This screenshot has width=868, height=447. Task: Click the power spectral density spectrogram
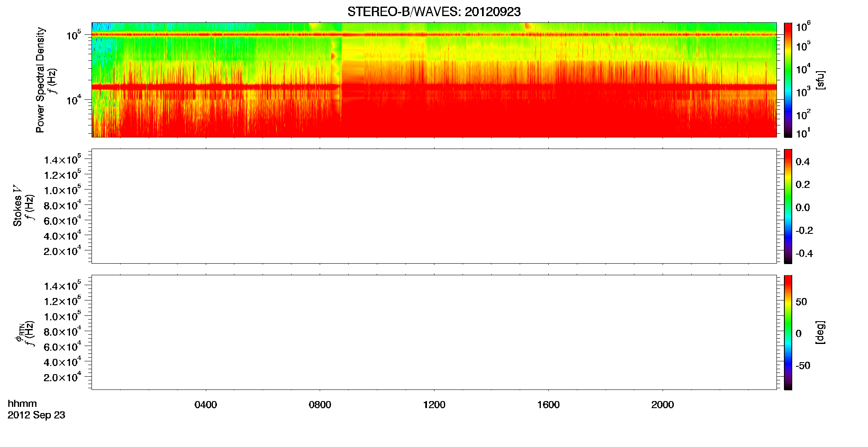(434, 80)
